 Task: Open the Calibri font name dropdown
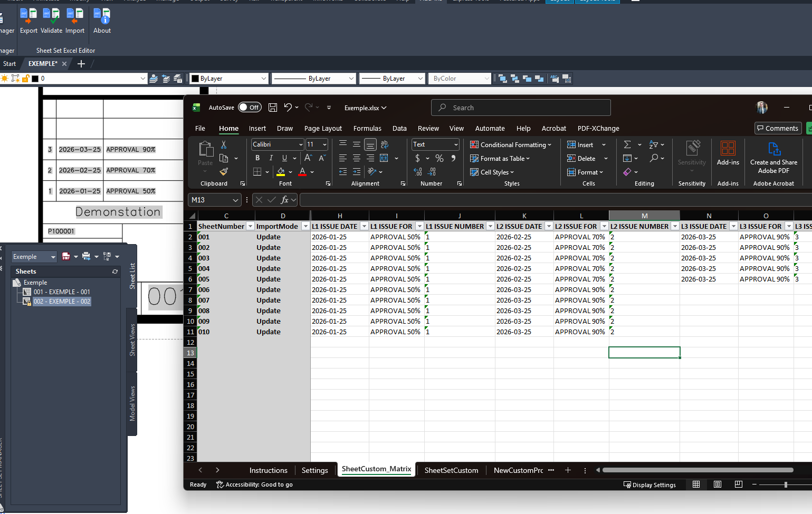(301, 144)
